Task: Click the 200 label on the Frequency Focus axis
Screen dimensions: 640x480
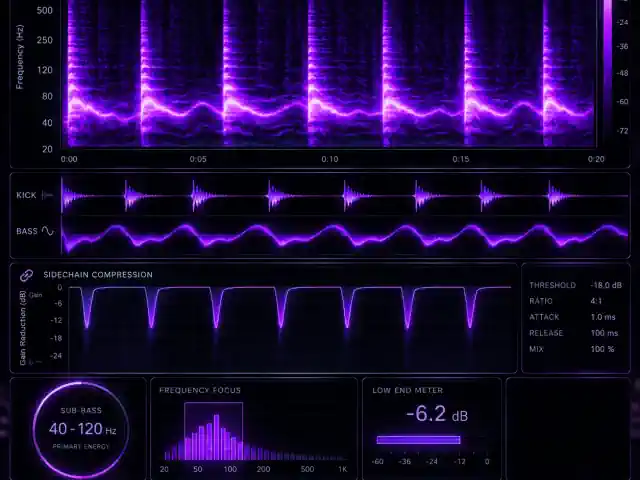Action: (x=263, y=469)
